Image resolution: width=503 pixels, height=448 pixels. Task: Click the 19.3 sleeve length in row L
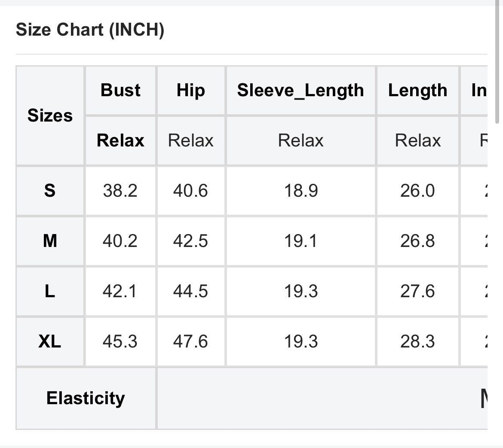coord(301,291)
